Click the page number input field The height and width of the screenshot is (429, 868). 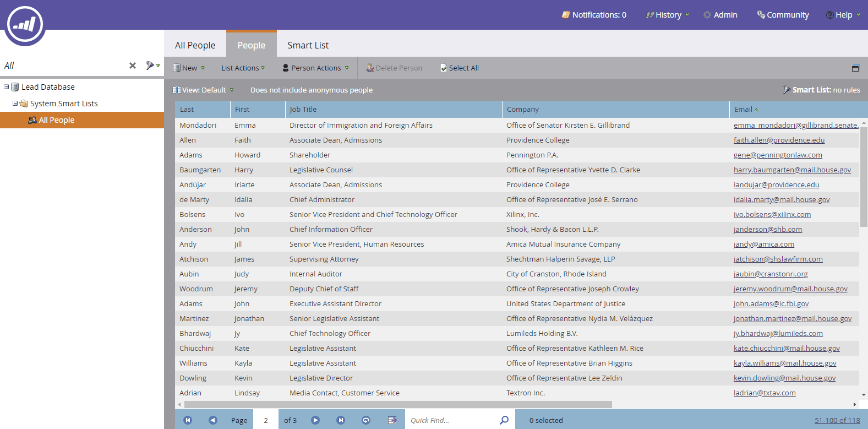[266, 420]
